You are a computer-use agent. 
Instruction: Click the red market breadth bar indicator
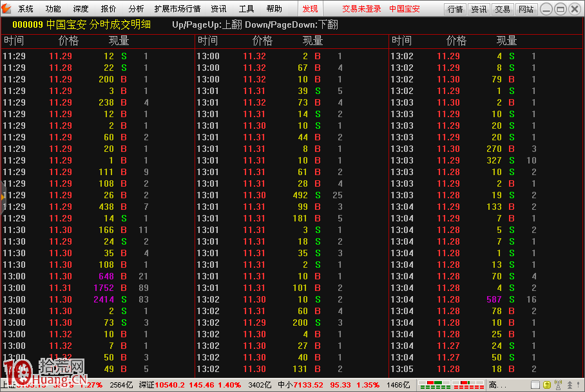tap(468, 385)
